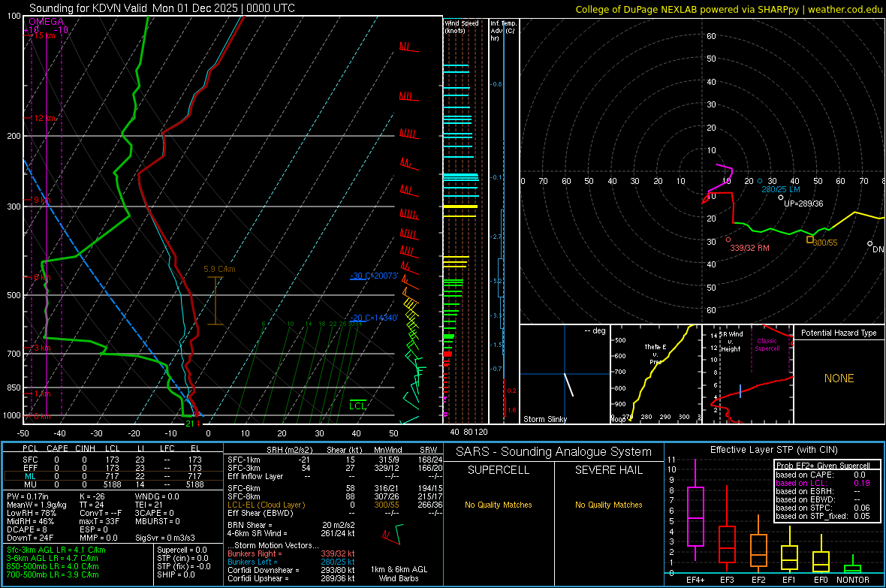Click the Storm Slinky inset label
This screenshot has height=588, width=886.
(544, 419)
